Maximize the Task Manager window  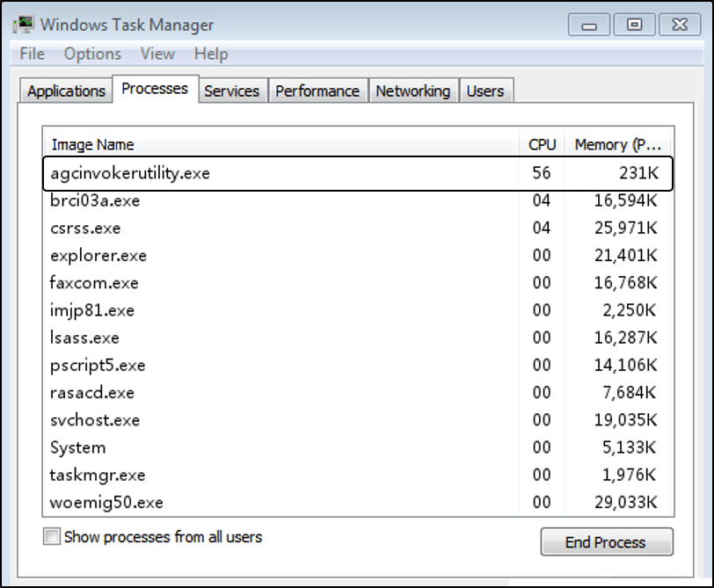634,25
